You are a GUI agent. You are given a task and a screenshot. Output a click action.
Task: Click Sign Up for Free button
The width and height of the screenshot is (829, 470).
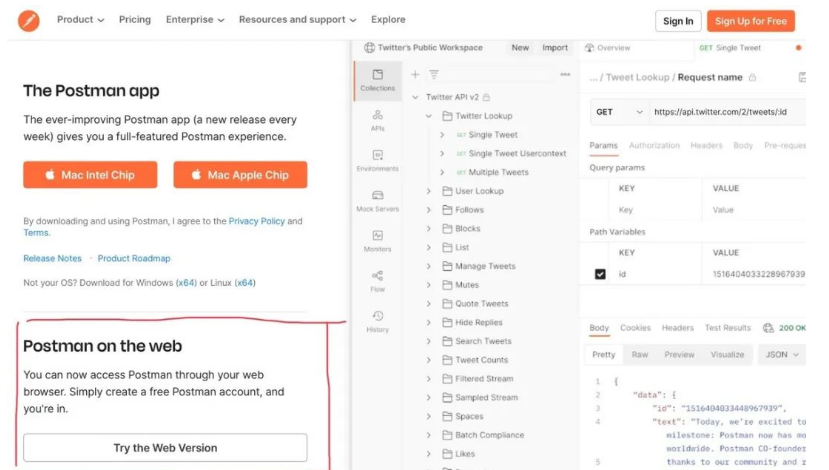[x=751, y=21]
